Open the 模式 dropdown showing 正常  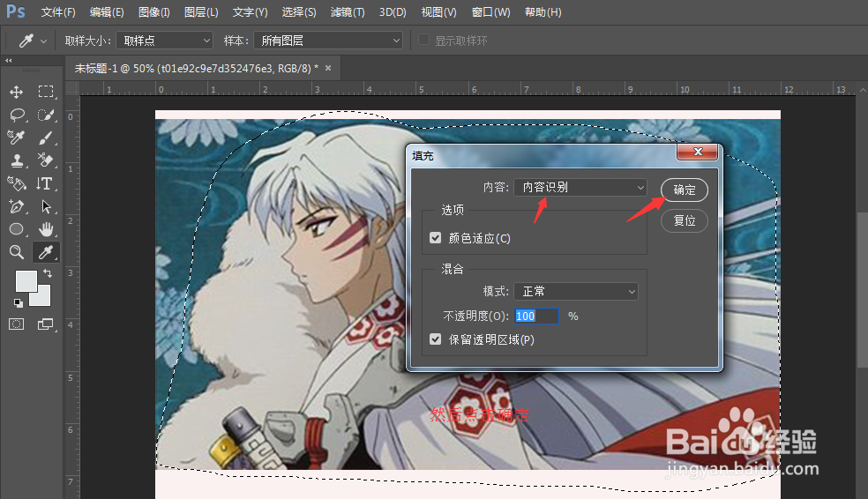coord(576,291)
